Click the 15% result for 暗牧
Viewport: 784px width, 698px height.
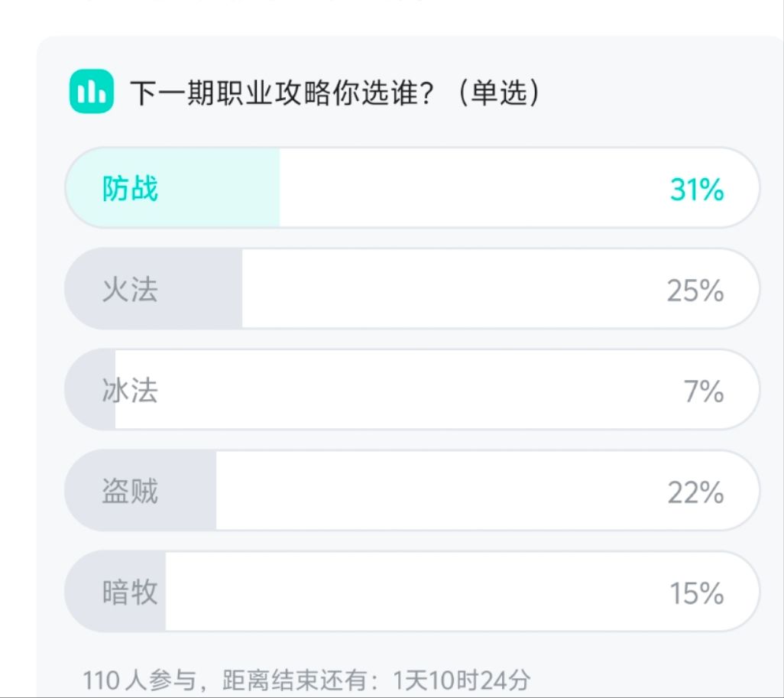[x=696, y=593]
